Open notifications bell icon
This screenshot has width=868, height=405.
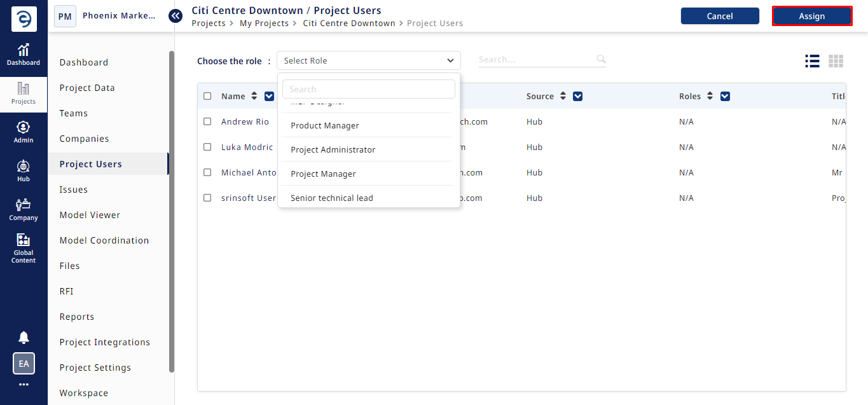coord(24,338)
